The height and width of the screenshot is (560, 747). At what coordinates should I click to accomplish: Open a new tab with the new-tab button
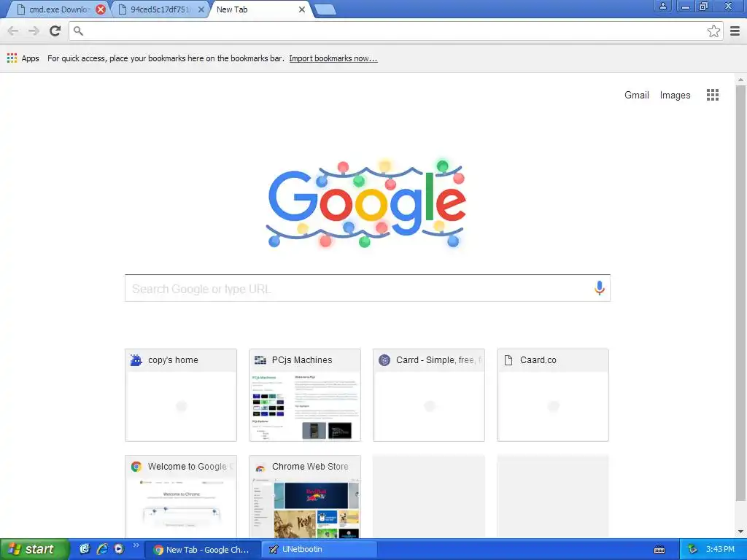tap(325, 9)
